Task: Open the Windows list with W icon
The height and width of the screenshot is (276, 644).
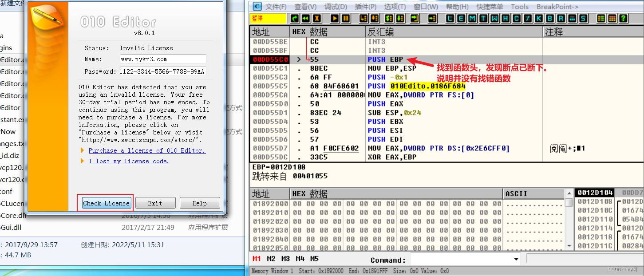Action: coord(494,18)
